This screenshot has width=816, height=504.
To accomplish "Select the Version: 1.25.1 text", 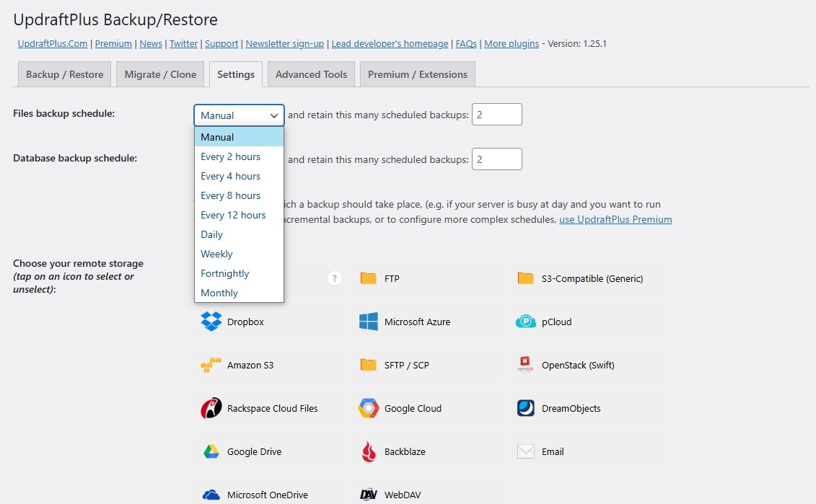I will pyautogui.click(x=577, y=44).
